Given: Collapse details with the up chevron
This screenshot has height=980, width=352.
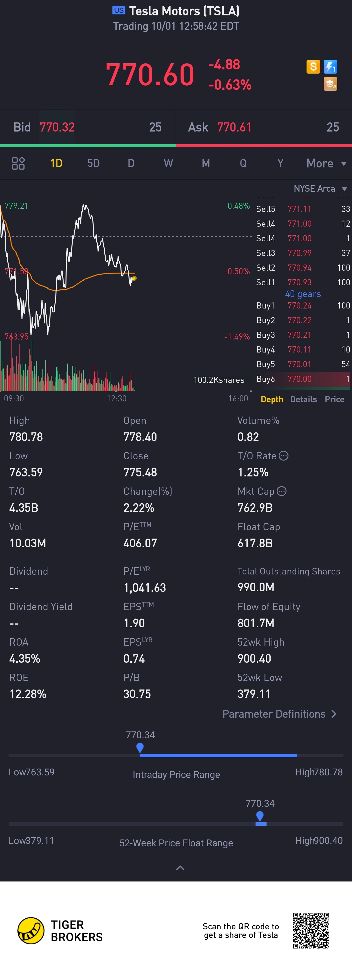Looking at the screenshot, I should 180,867.
